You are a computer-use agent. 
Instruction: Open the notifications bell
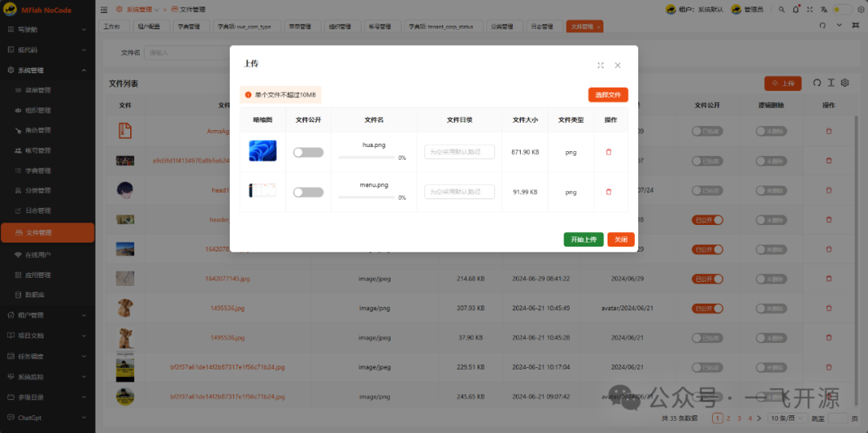click(x=796, y=10)
